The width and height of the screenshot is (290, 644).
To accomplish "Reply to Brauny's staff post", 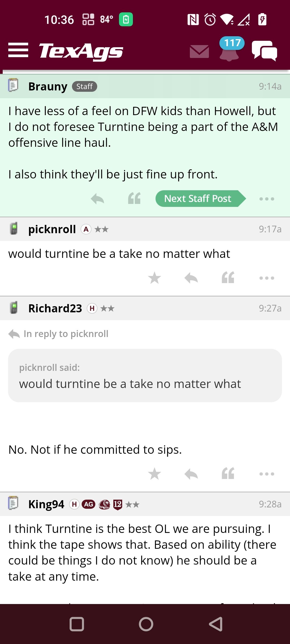I will 97,199.
